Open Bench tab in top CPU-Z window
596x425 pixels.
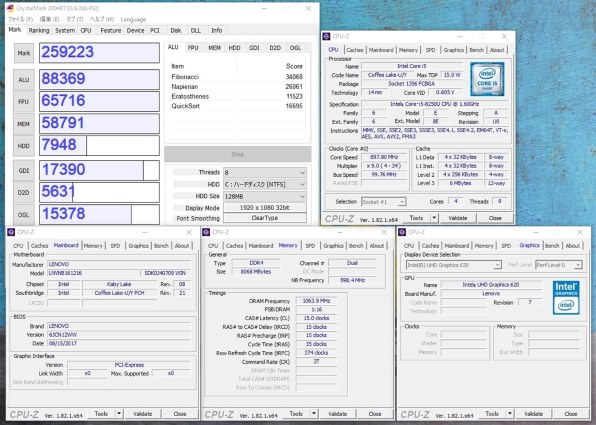tap(476, 50)
